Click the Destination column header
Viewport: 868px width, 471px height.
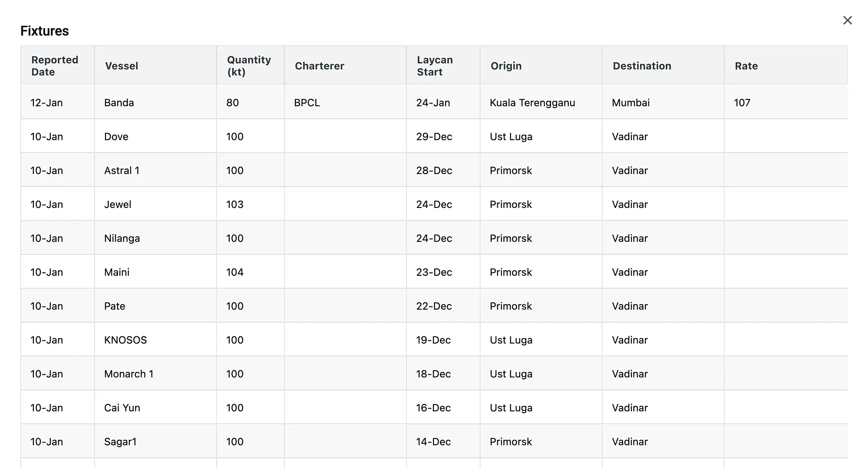[642, 65]
